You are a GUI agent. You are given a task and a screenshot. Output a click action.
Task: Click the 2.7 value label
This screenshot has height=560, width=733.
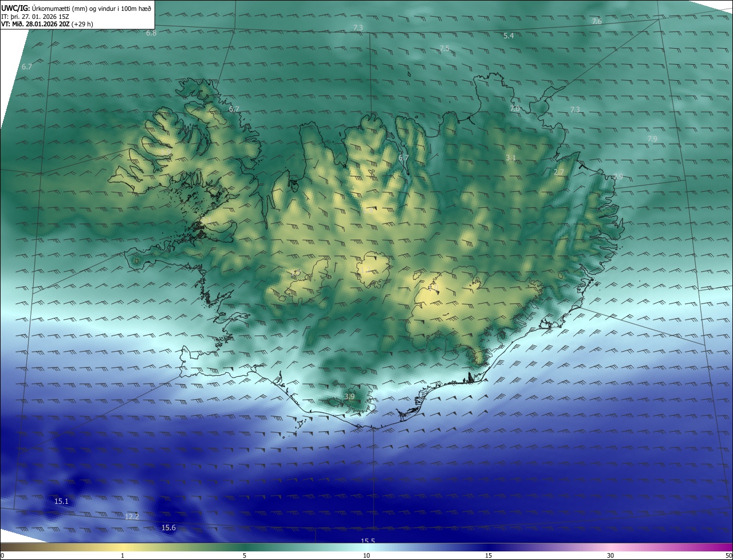coord(559,172)
